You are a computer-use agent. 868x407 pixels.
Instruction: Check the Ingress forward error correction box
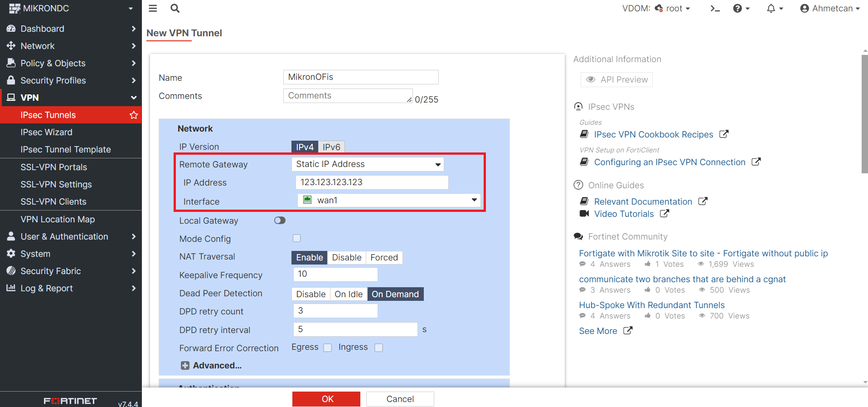pyautogui.click(x=378, y=348)
